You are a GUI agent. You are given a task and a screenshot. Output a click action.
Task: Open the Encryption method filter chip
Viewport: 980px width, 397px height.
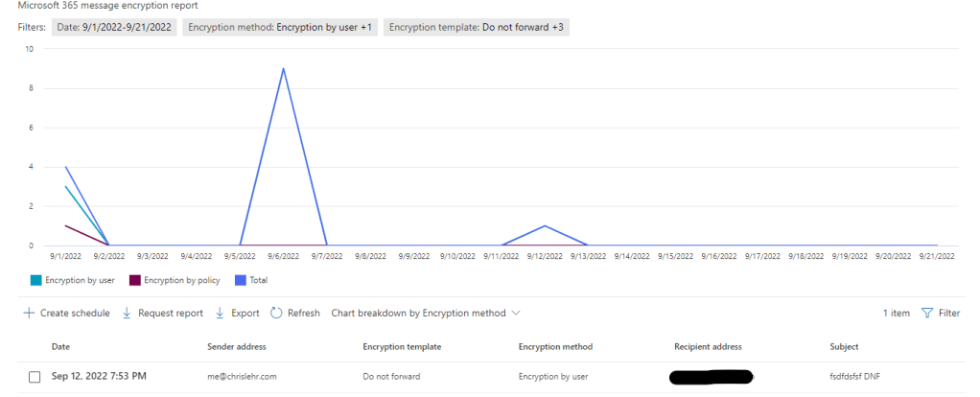280,27
